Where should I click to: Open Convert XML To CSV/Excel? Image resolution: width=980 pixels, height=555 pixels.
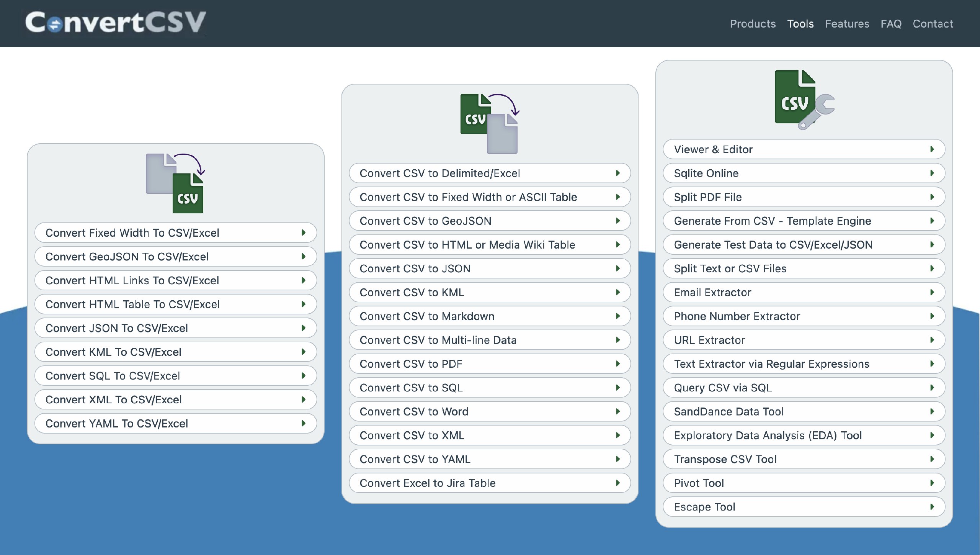(113, 399)
